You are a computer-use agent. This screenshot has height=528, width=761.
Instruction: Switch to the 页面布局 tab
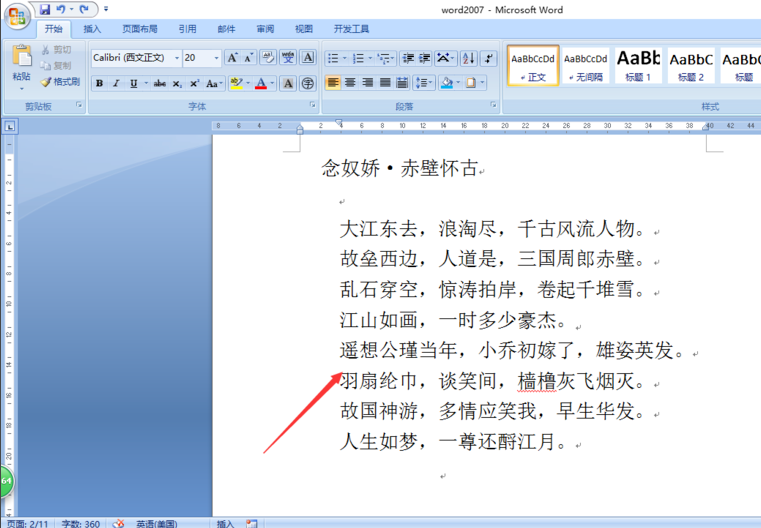point(140,29)
